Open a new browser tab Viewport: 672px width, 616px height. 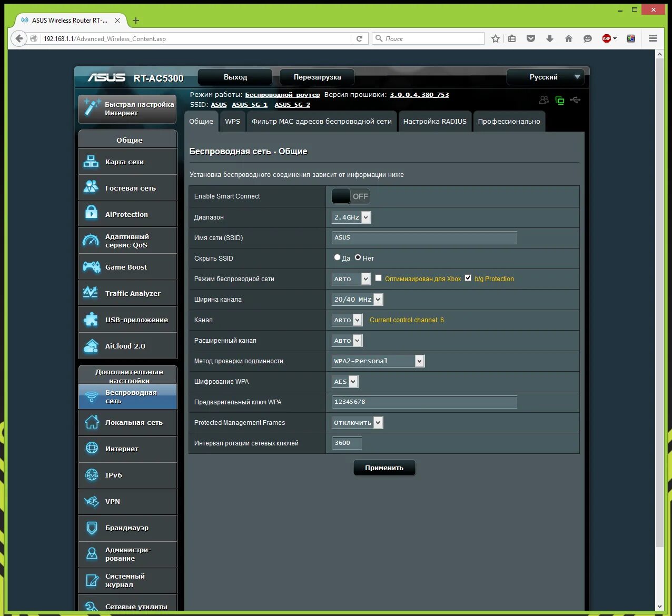[x=136, y=21]
